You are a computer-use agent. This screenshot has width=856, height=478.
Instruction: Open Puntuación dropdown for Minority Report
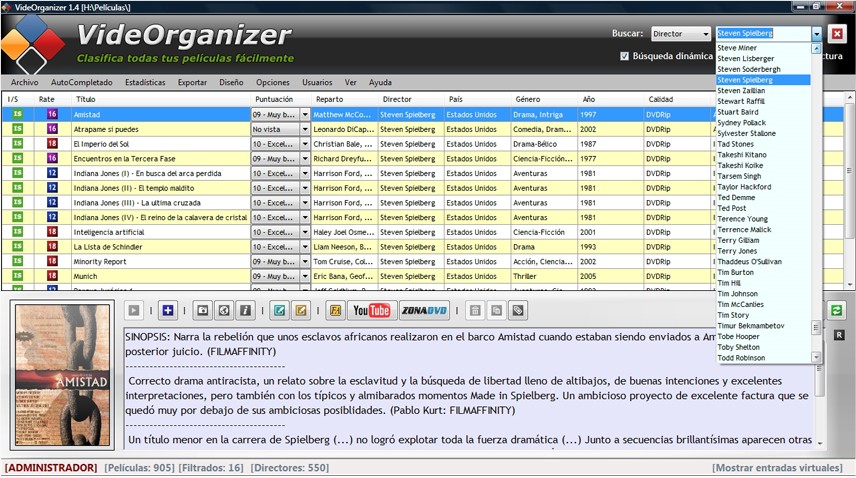pos(305,261)
